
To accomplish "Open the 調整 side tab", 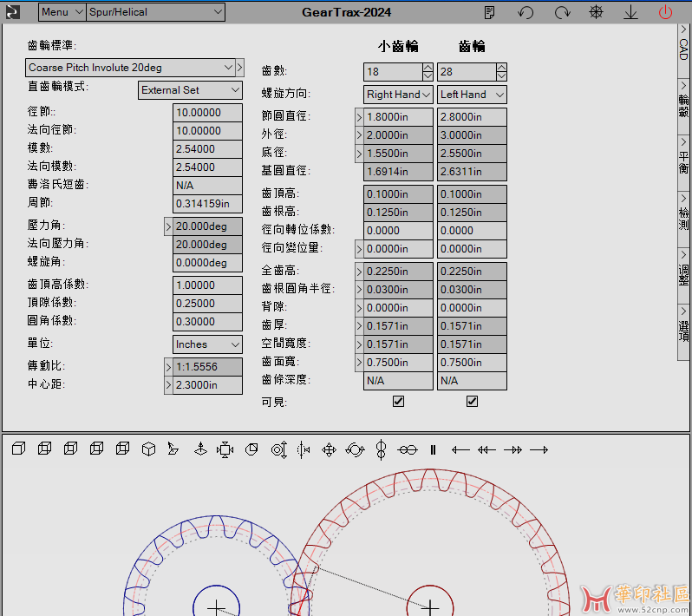I will [x=683, y=276].
